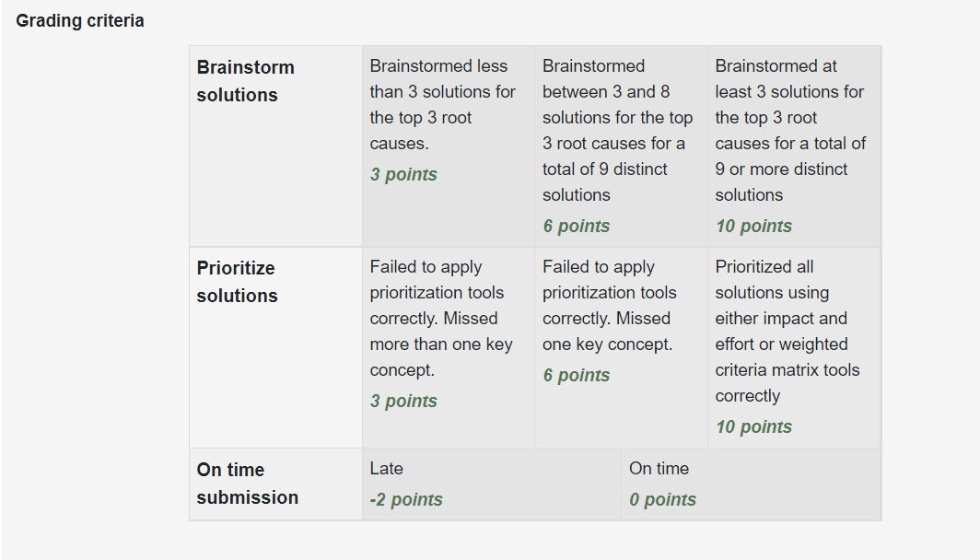Click the -2 points late penalty
This screenshot has width=980, height=560.
405,500
